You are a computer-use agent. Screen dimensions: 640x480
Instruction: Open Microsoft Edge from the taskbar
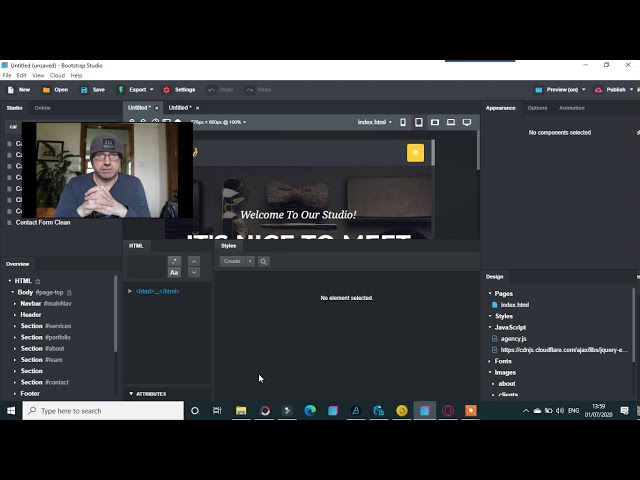(x=310, y=411)
